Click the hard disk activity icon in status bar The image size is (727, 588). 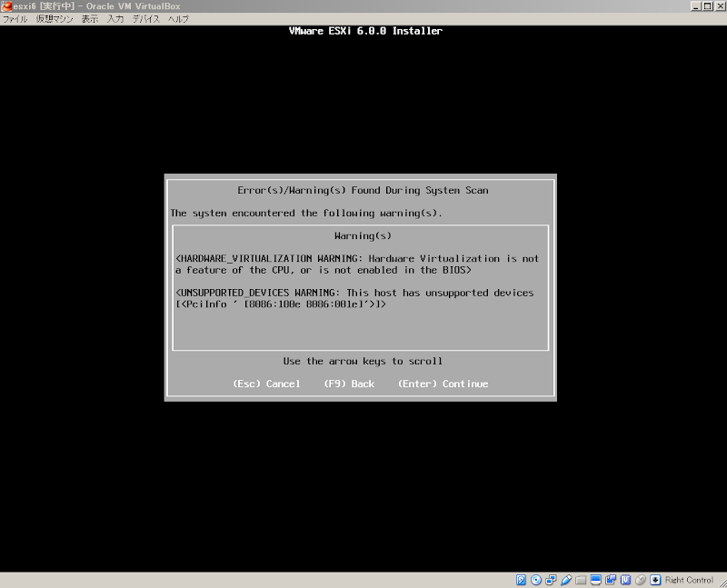520,579
